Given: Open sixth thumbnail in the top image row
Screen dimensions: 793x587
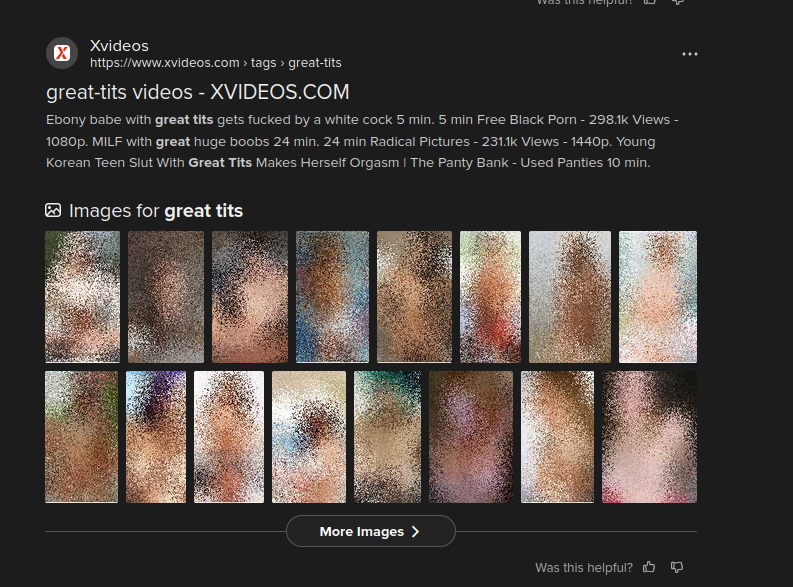Looking at the screenshot, I should (490, 297).
